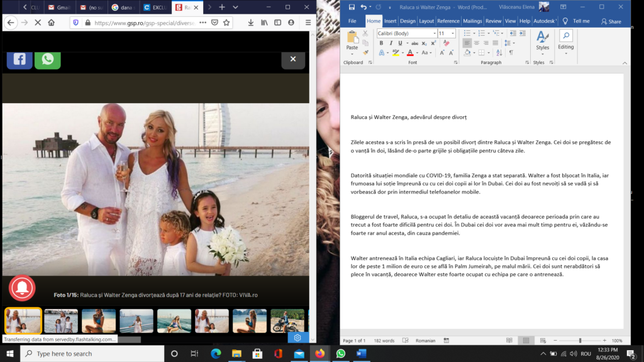This screenshot has height=362, width=644.
Task: Share the article via Facebook icon
Action: coord(19,59)
